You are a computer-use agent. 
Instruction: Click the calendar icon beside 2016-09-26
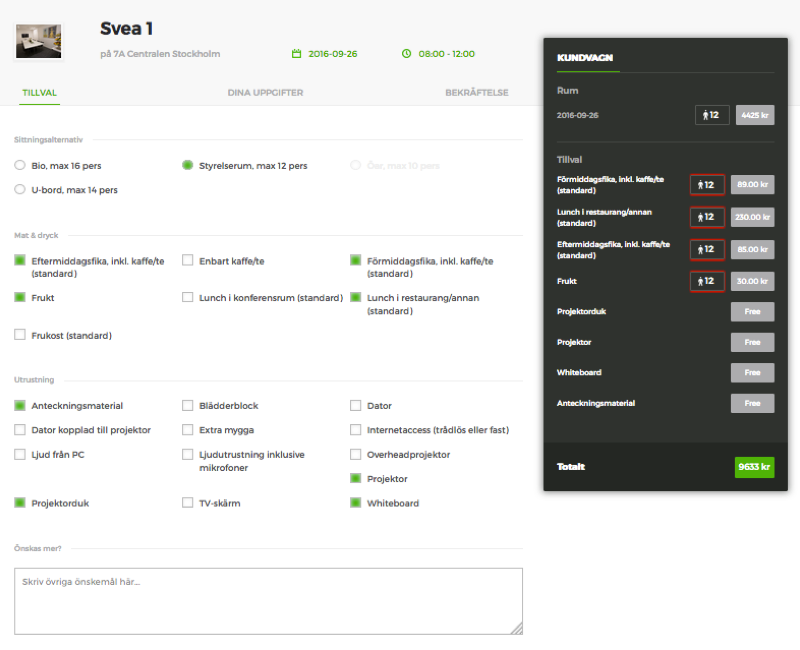click(x=296, y=54)
